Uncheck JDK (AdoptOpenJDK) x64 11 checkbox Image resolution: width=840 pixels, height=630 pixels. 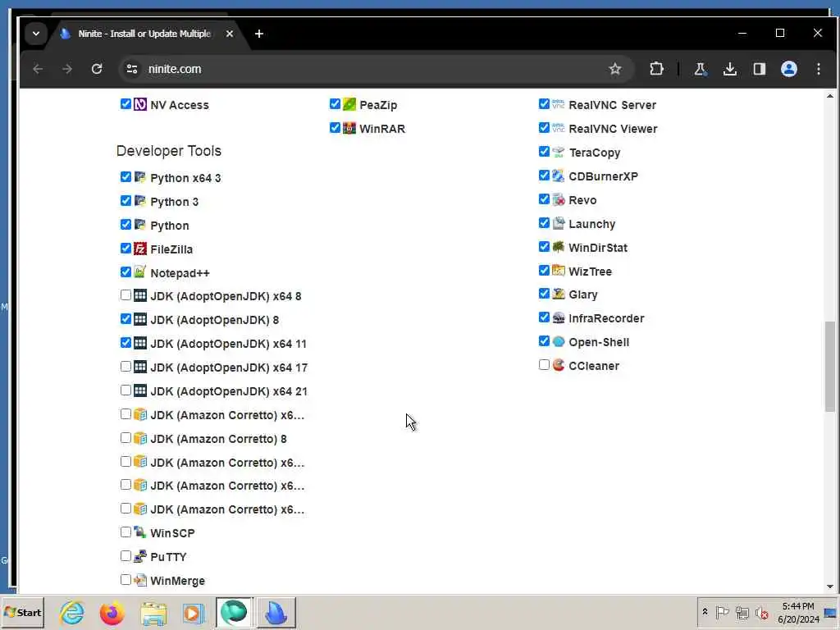click(126, 343)
